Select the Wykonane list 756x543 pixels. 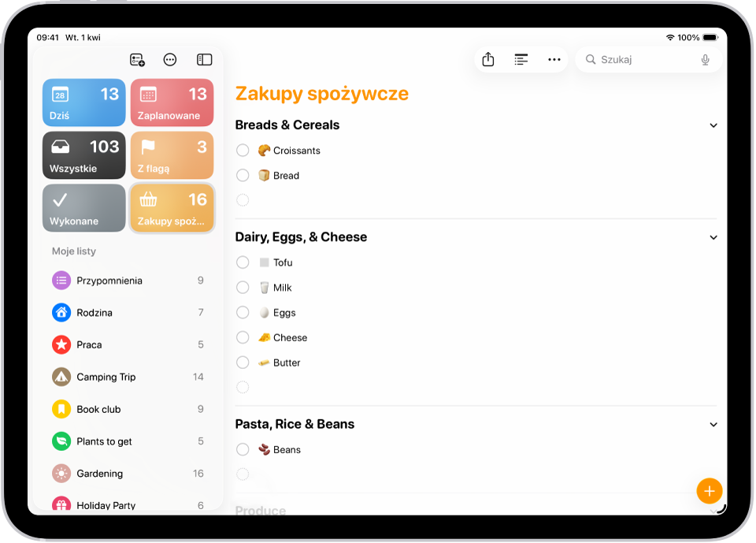pos(83,208)
